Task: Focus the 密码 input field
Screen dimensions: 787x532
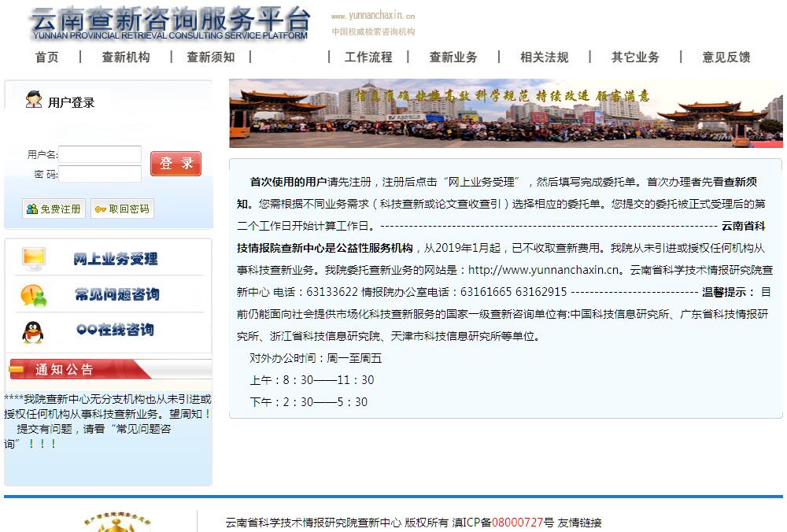Action: pos(100,174)
